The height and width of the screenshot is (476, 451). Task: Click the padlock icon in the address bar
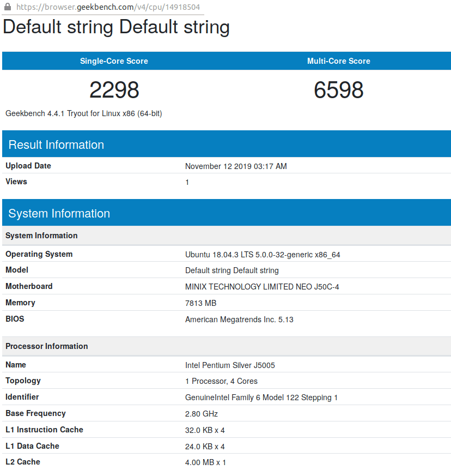(7, 7)
